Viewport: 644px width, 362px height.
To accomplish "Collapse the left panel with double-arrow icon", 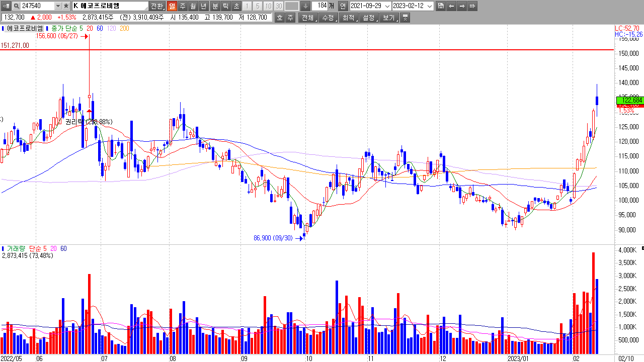I will click(x=6, y=6).
